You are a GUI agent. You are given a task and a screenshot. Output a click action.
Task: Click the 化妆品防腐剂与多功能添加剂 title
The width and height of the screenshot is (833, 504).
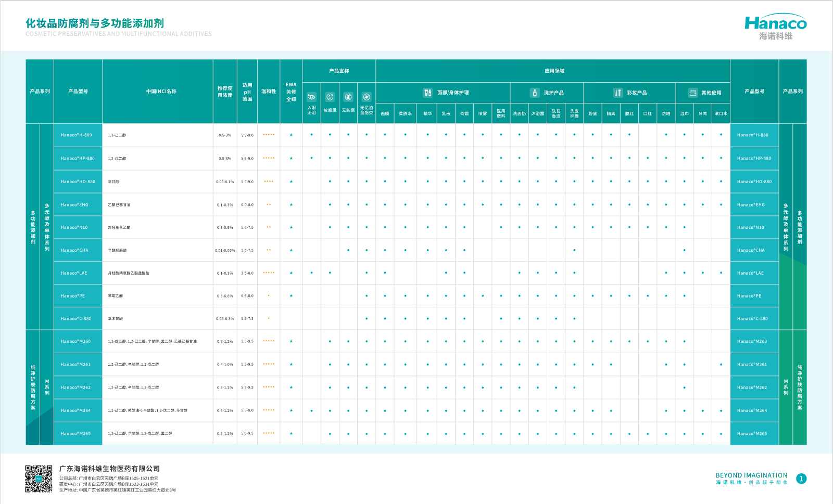(95, 23)
